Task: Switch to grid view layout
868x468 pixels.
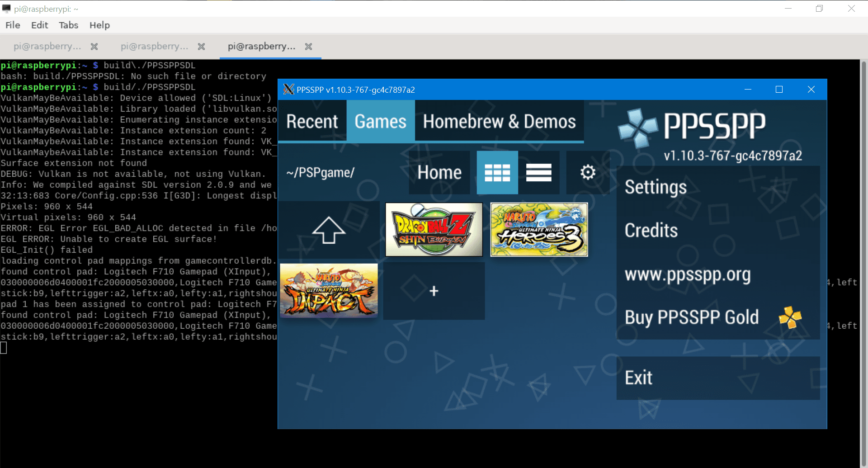Action: click(x=497, y=173)
